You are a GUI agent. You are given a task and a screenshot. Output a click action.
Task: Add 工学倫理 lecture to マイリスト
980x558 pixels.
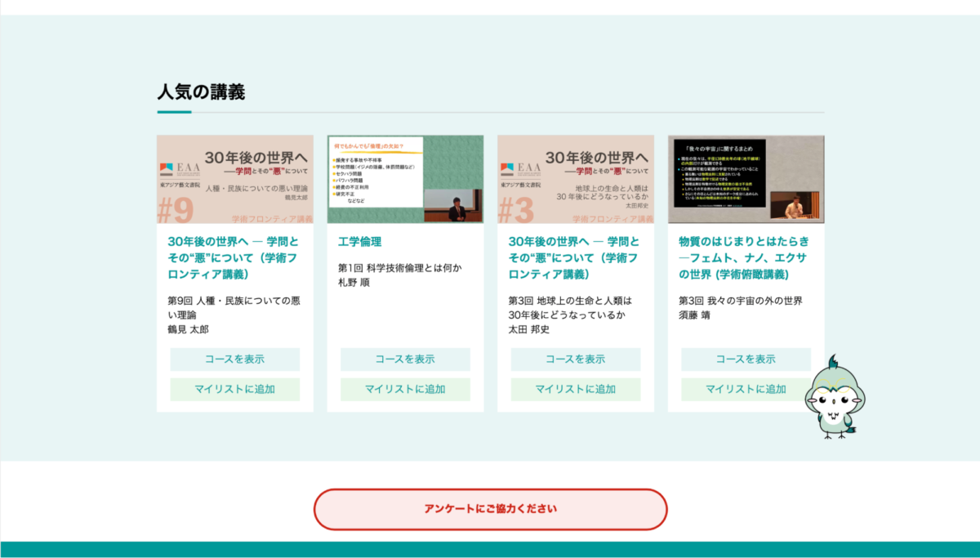click(405, 389)
